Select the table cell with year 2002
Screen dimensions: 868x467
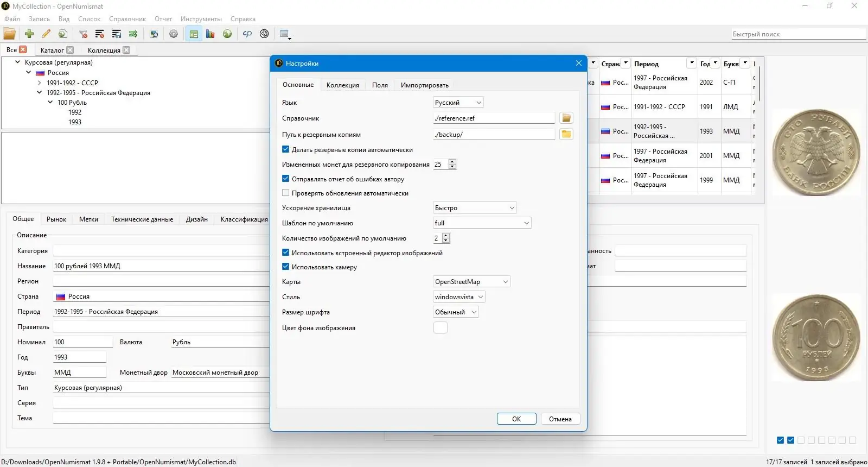point(709,83)
